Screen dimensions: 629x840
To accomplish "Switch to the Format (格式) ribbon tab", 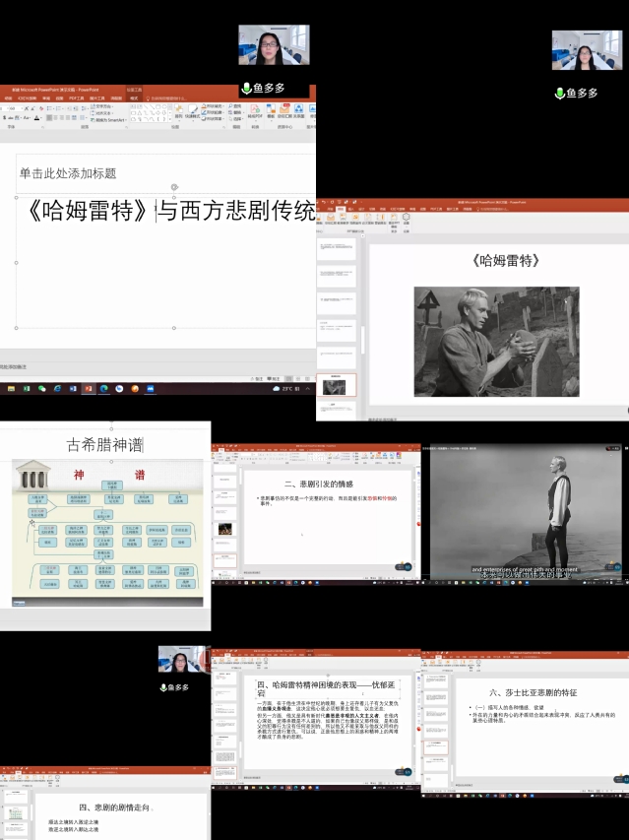I will point(133,98).
